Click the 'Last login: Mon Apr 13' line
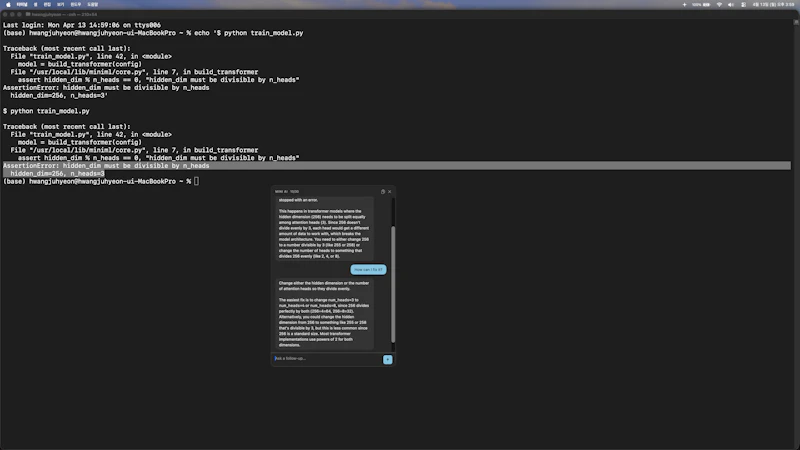 82,25
